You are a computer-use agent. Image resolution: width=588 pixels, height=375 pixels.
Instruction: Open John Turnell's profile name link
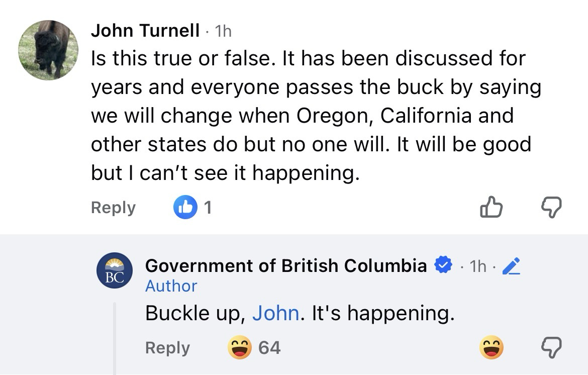pyautogui.click(x=145, y=31)
